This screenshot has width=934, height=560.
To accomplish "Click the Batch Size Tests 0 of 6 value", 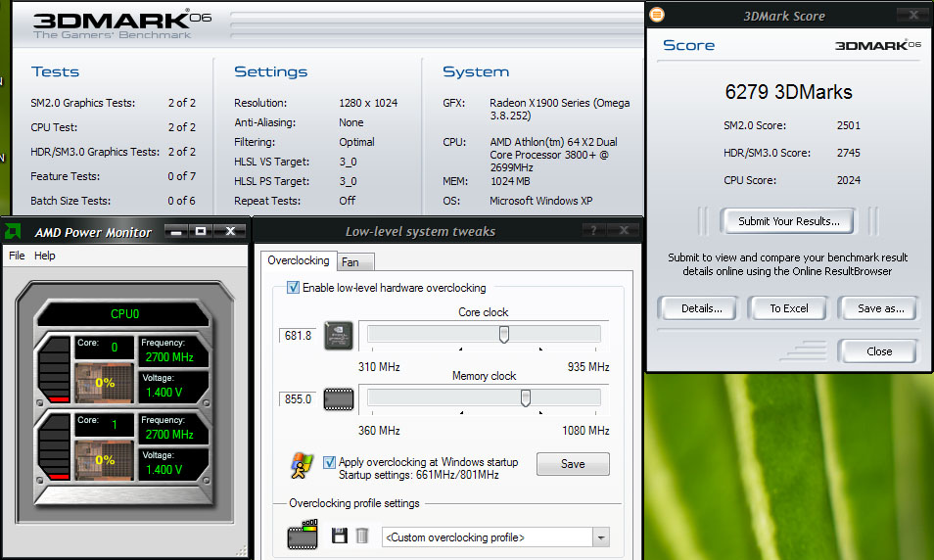I will [182, 201].
